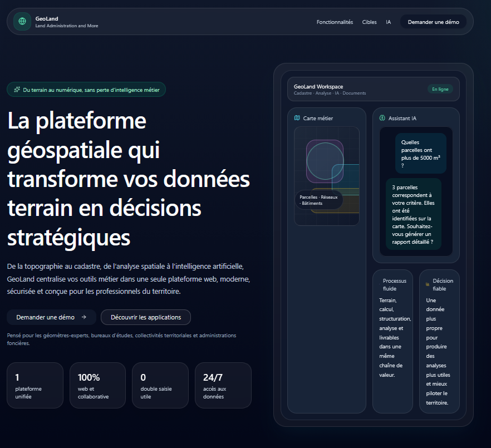
Task: Click the GeoLand Workspace title
Action: [318, 86]
